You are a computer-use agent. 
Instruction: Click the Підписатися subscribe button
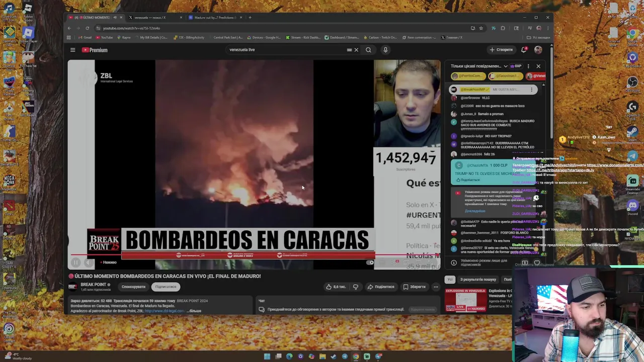click(166, 287)
